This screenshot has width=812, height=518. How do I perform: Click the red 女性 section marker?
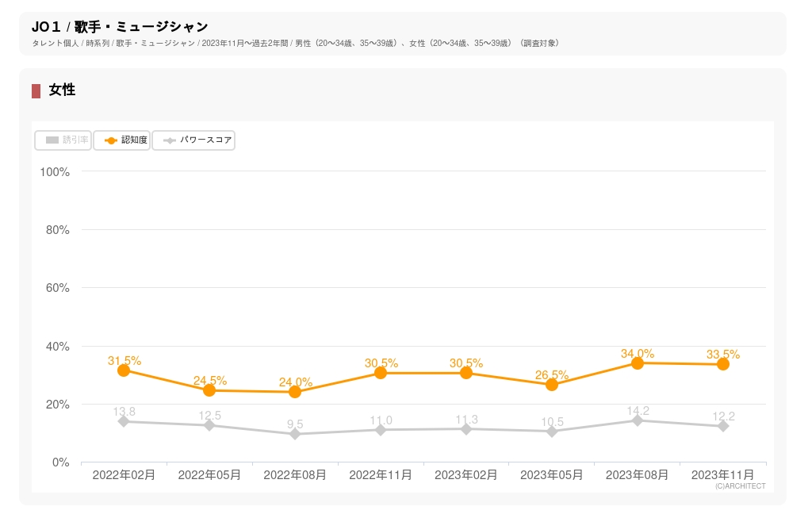[36, 90]
